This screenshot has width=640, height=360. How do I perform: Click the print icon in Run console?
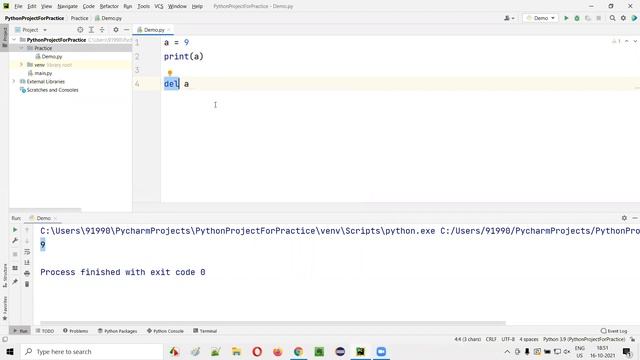(x=27, y=273)
